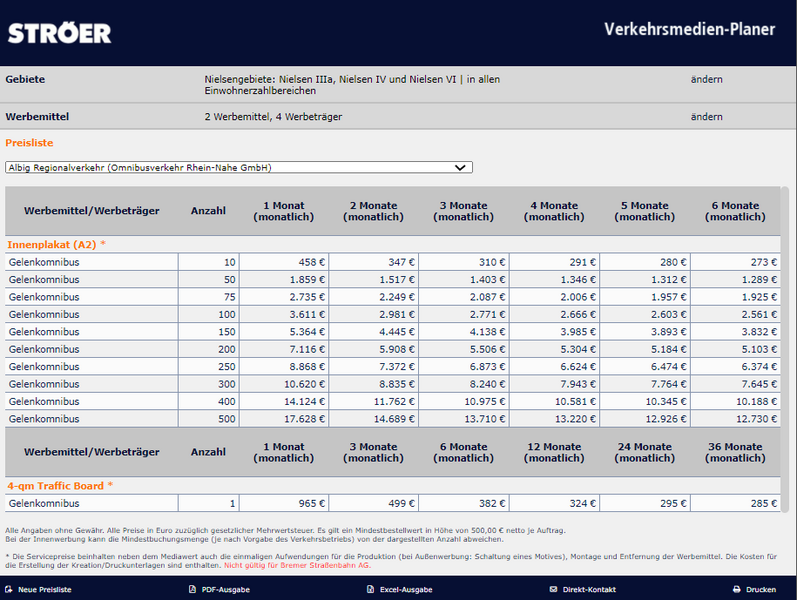
Task: Click the 965 € Traffic Board price
Action: coord(284,503)
